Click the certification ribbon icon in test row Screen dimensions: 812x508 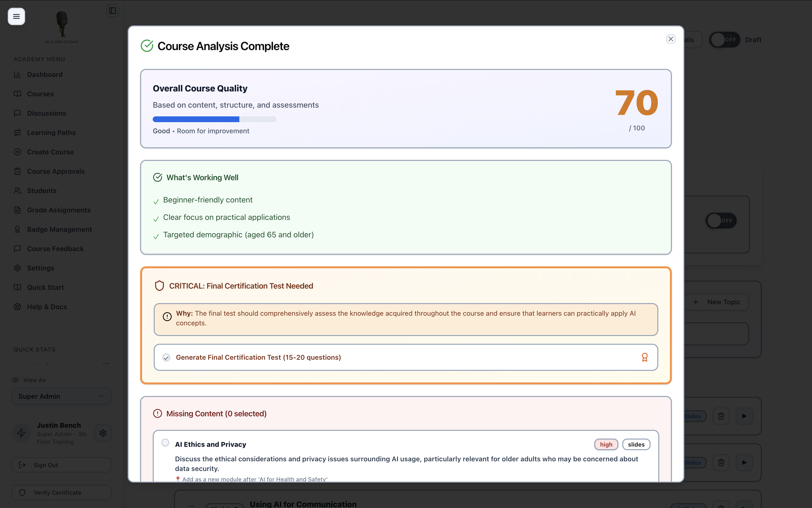(x=645, y=357)
